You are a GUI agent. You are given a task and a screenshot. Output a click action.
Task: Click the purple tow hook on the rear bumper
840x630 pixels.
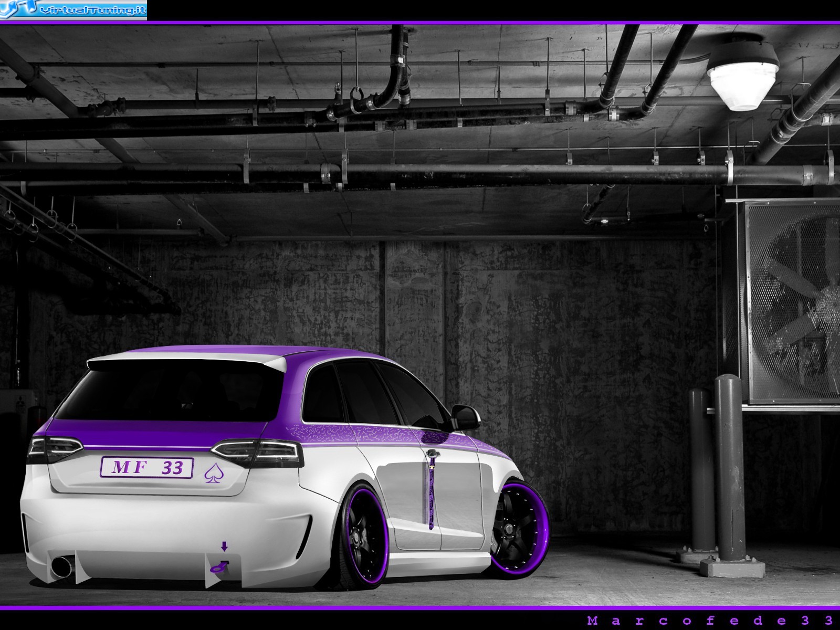219,566
